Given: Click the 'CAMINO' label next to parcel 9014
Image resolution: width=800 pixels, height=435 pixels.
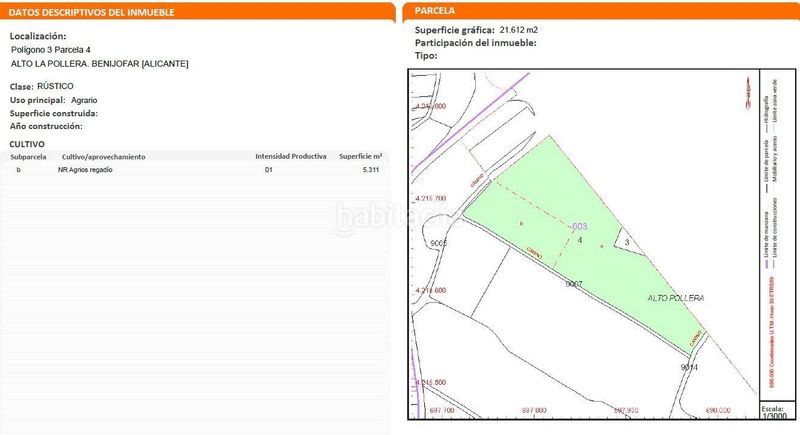Looking at the screenshot, I should tap(696, 339).
